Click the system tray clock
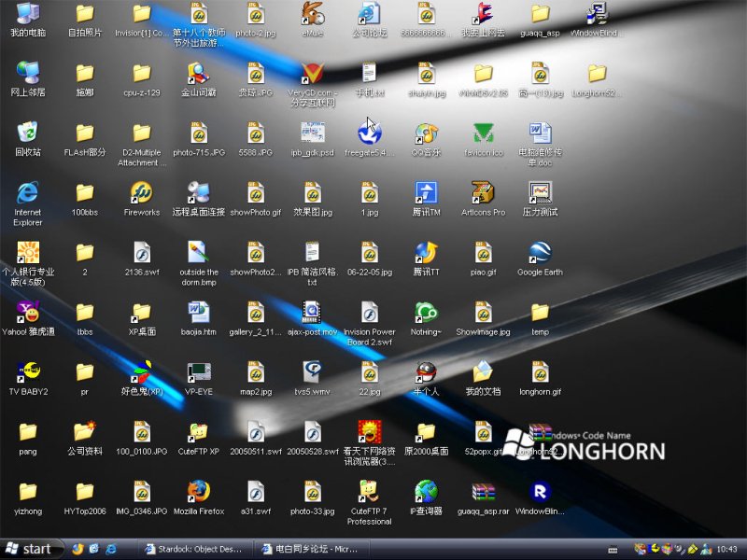The width and height of the screenshot is (747, 560). (726, 549)
